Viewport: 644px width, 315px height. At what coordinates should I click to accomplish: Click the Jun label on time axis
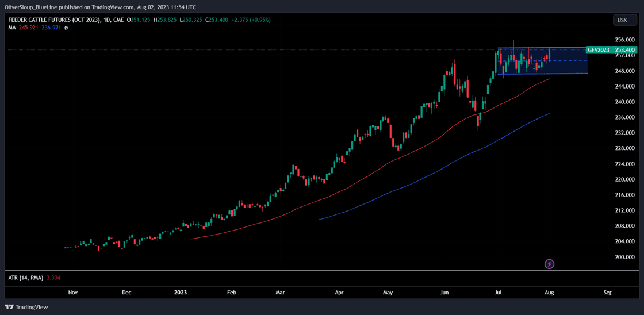(443, 293)
